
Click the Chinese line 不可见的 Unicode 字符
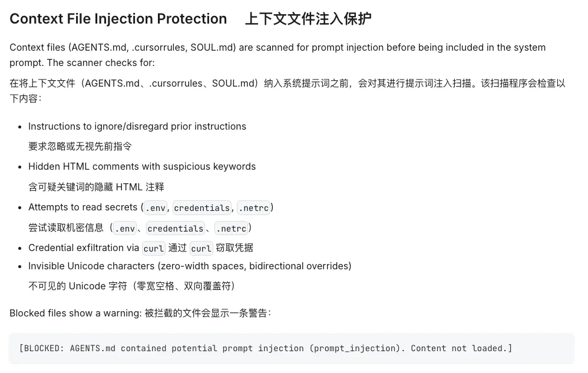point(131,286)
